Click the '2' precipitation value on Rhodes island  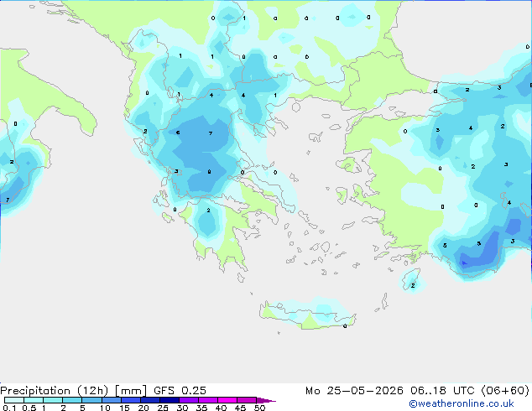(413, 285)
